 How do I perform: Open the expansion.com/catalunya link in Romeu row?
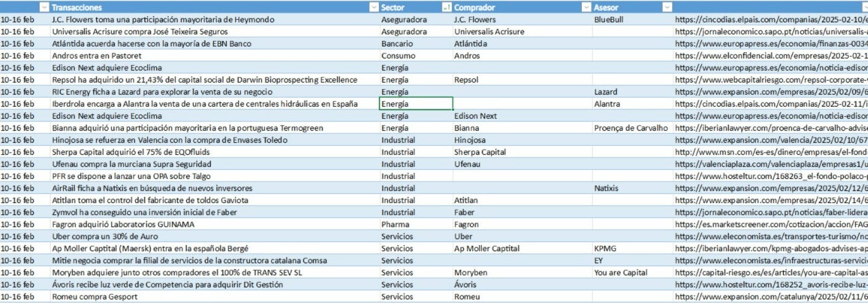tap(771, 296)
